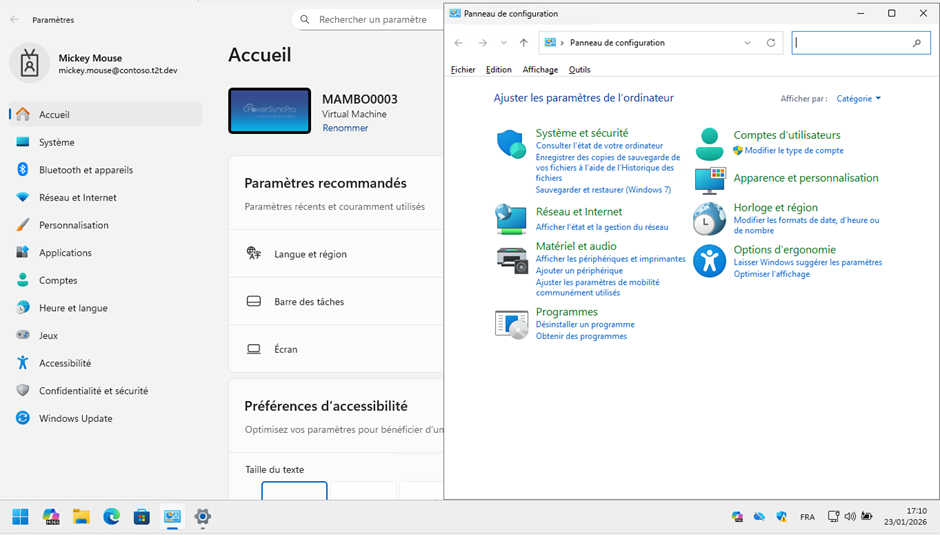Open volume control in system tray
Viewport: 940px width, 535px height.
tap(849, 516)
